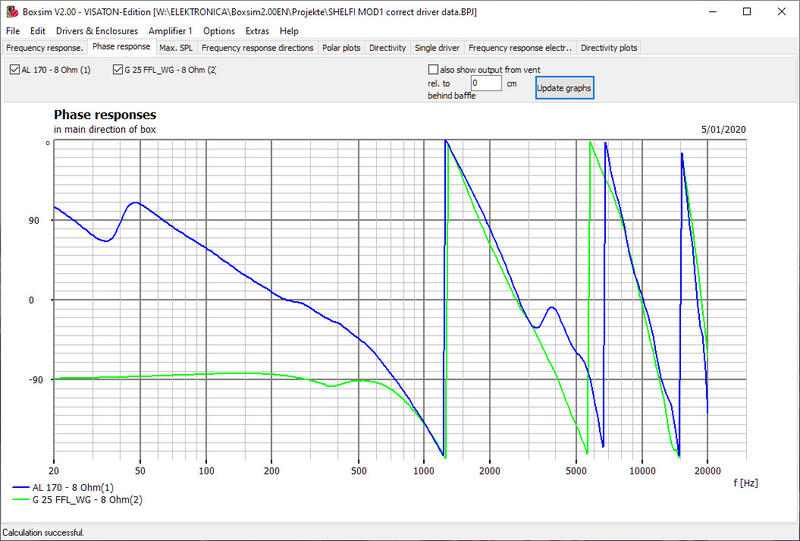Toggle AL 170 - 8 Ohm checkbox

point(15,70)
